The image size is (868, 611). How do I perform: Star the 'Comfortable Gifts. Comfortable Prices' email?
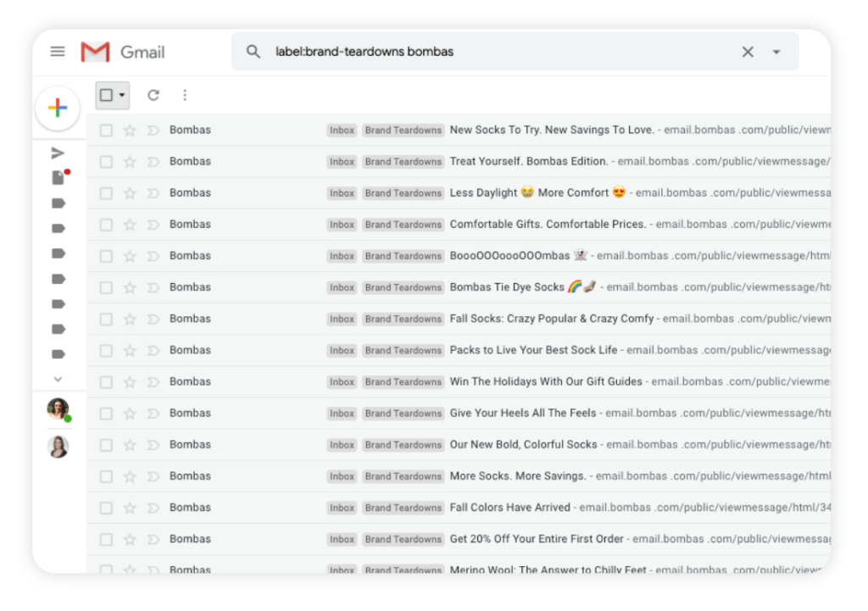click(130, 225)
